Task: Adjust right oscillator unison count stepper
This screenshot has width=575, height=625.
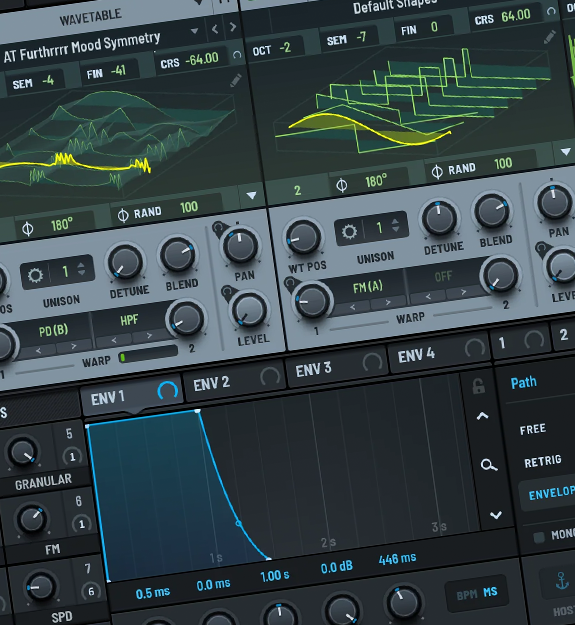Action: click(395, 225)
